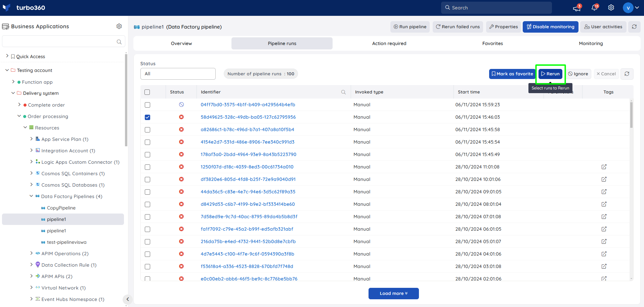644x307 pixels.
Task: Select checkbox of run 178af3a0-2bdd-4964-93e9-8a43b5223790
Action: pos(147,155)
